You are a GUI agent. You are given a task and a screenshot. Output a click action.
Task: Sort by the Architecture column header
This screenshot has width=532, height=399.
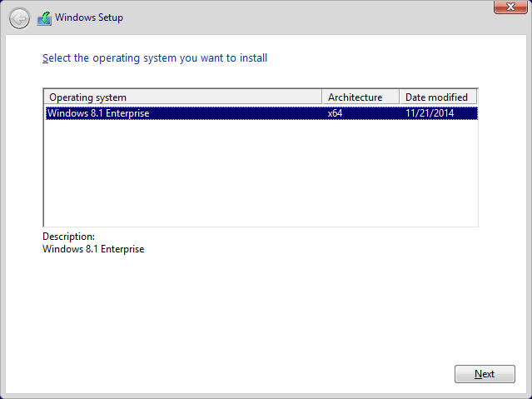point(360,97)
